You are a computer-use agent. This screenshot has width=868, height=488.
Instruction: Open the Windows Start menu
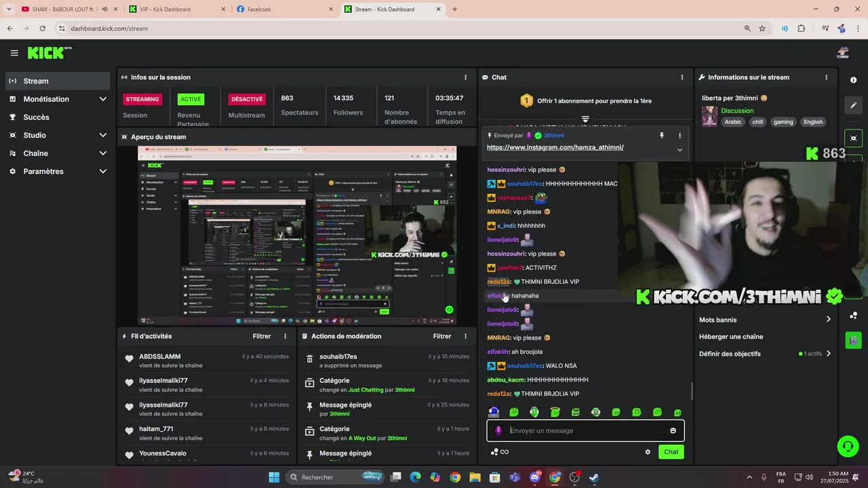tap(274, 477)
